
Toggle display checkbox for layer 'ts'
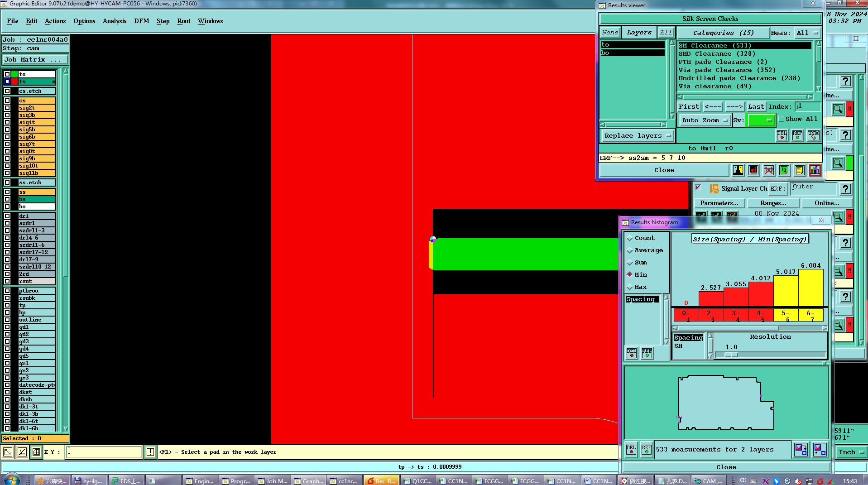7,82
